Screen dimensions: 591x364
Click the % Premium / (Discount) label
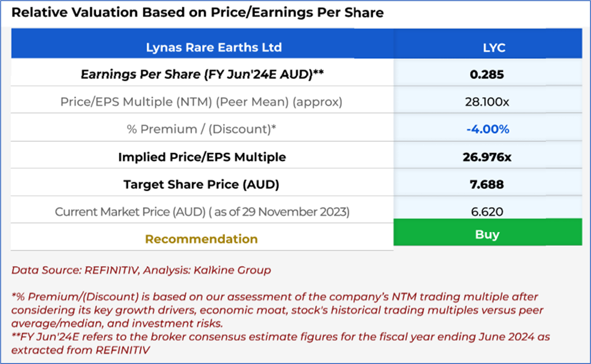tap(201, 129)
